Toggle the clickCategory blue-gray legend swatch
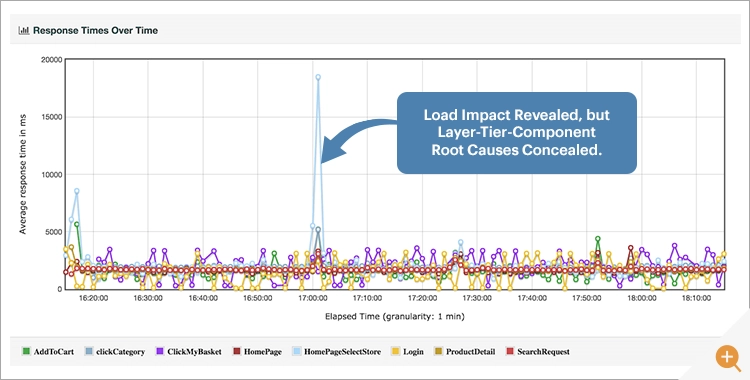This screenshot has height=380, width=750. click(88, 351)
